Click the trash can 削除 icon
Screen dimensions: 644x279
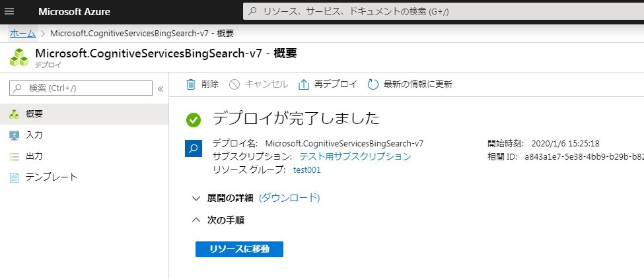191,84
